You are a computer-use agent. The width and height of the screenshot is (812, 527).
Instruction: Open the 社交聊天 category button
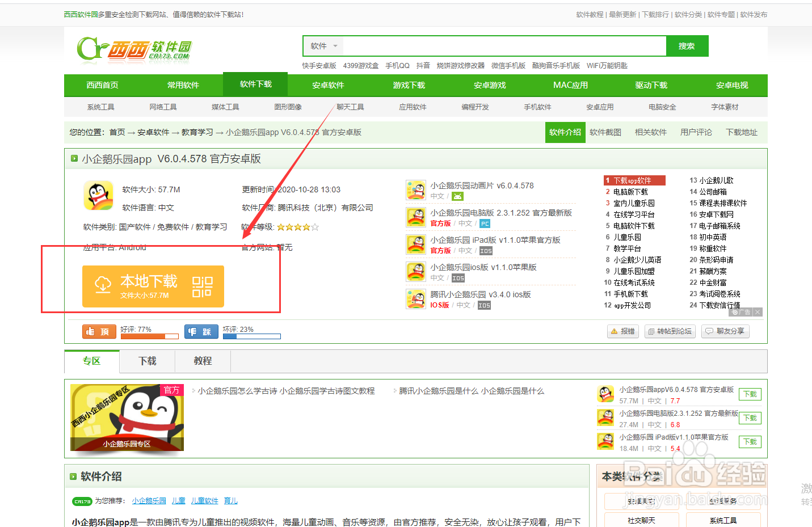tap(641, 521)
